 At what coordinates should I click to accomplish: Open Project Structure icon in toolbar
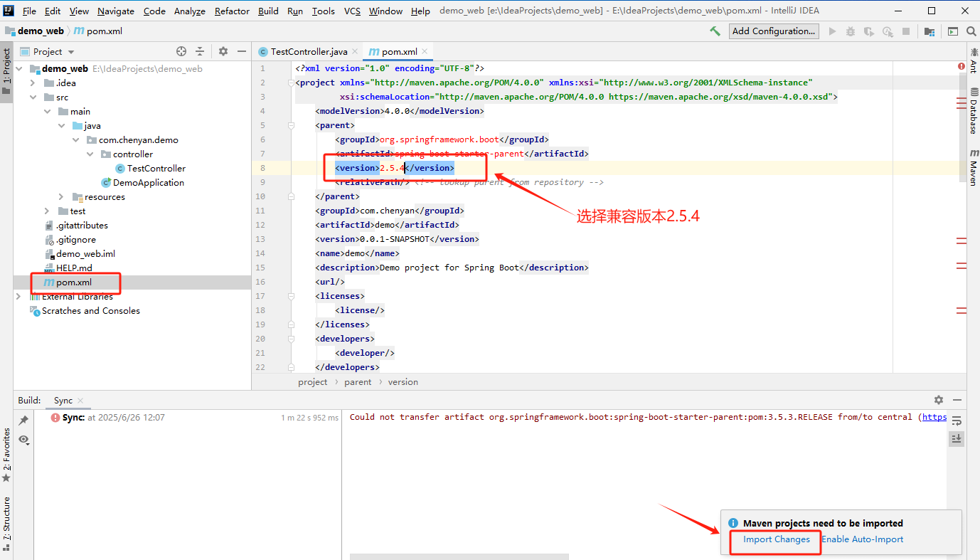[x=930, y=31]
